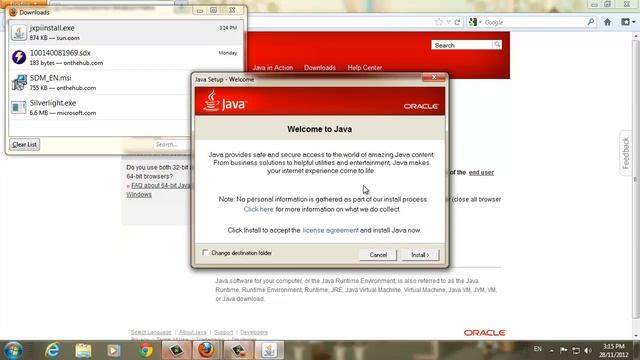Viewport: 640px width, 360px height.
Task: Switch to Java installer taskbar item
Action: click(x=269, y=350)
